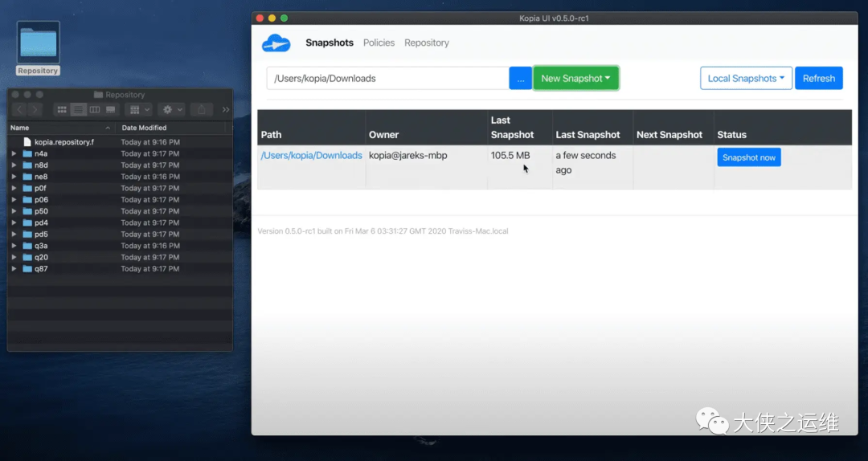Expand the p0f folder
The height and width of the screenshot is (461, 868).
tap(14, 188)
